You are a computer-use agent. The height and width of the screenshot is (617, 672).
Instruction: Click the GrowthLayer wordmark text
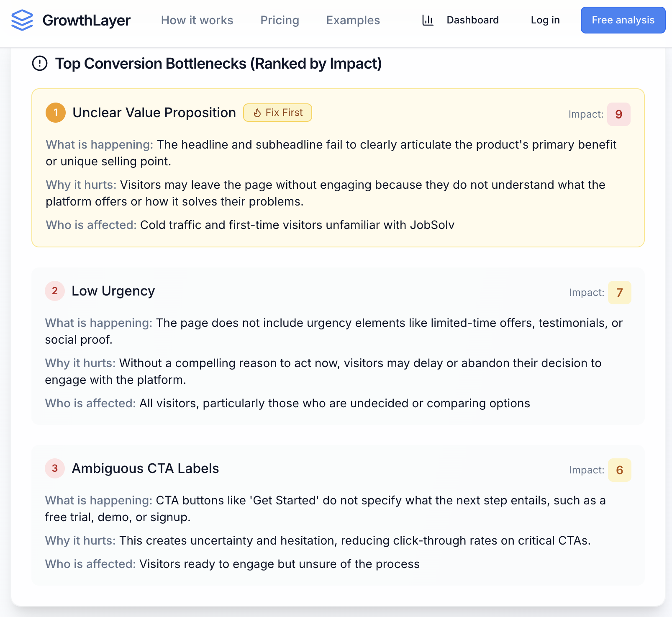86,20
